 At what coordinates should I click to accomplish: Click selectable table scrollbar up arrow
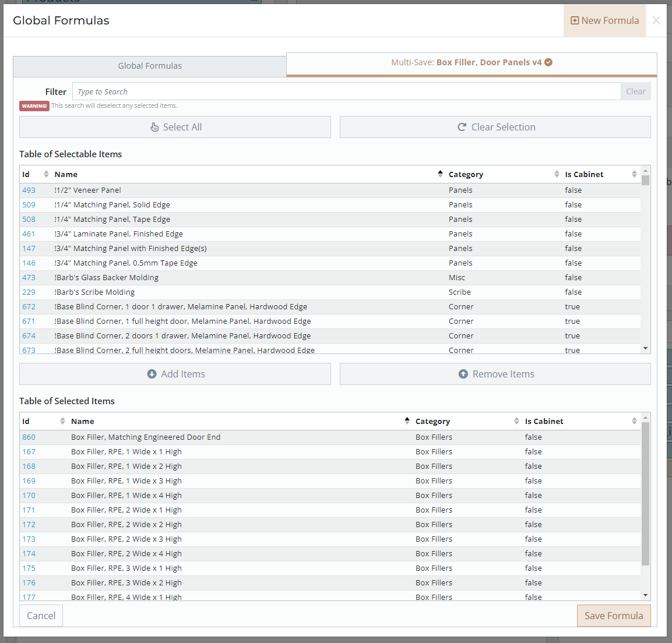pyautogui.click(x=645, y=171)
